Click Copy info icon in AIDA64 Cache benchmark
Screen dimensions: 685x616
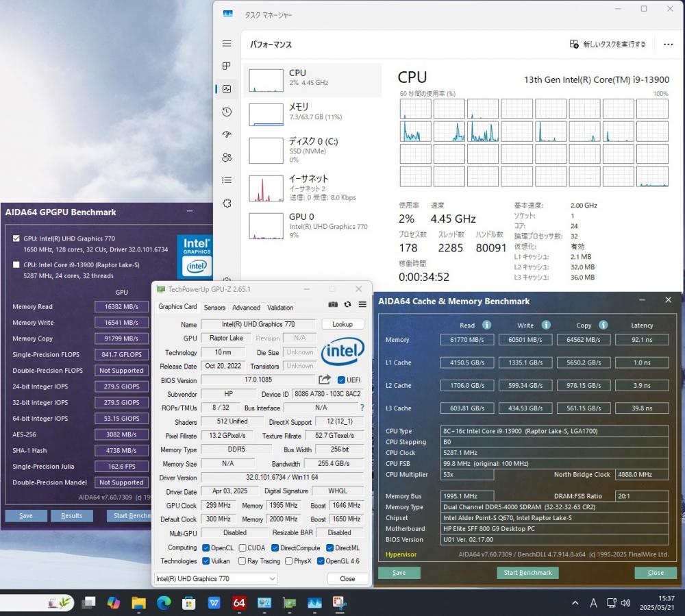tap(603, 325)
